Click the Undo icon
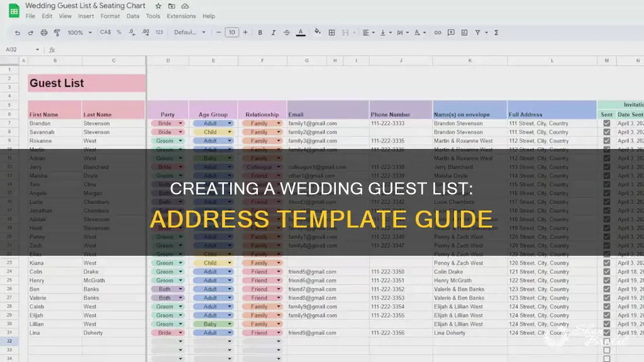This screenshot has width=644, height=362. click(x=17, y=33)
